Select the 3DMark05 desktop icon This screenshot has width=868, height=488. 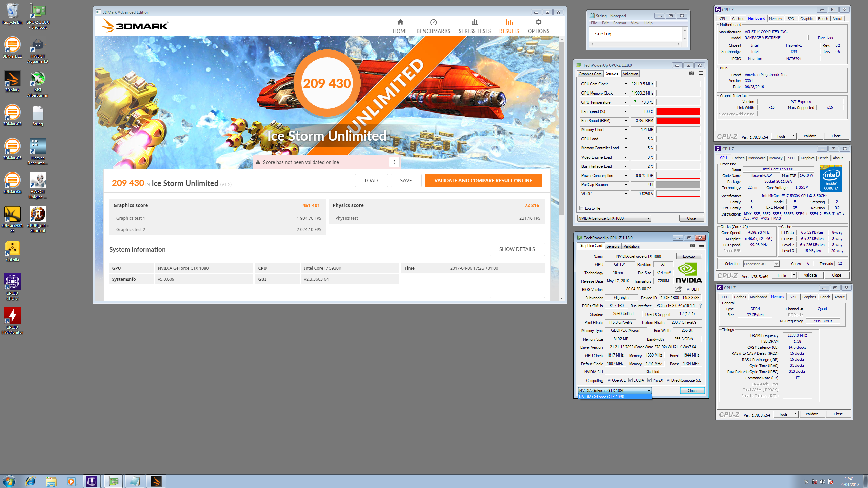point(12,149)
